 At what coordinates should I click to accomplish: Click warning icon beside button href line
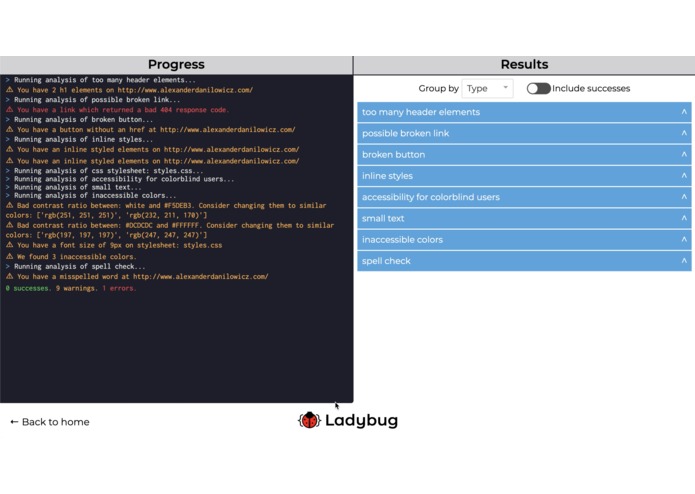(9, 129)
